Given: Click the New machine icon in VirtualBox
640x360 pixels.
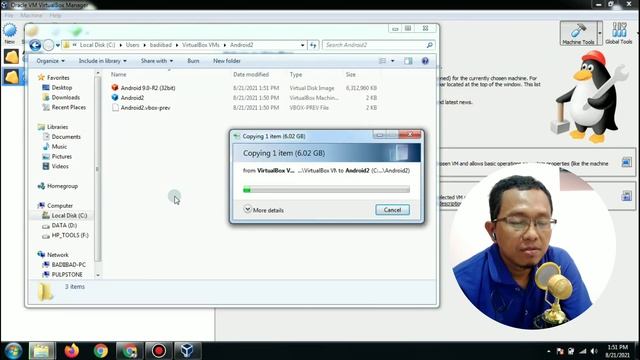Looking at the screenshot, I should (10, 33).
